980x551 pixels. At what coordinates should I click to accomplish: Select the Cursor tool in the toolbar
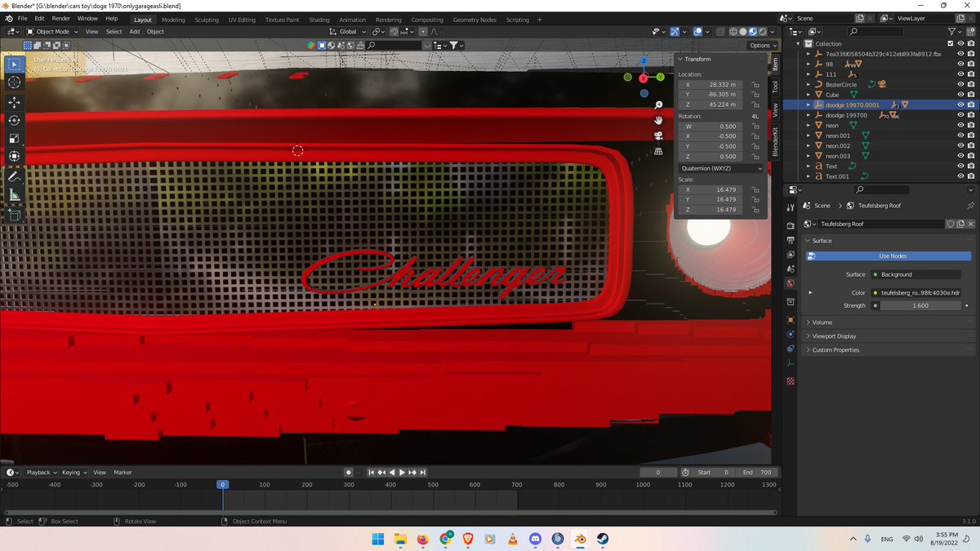14,82
